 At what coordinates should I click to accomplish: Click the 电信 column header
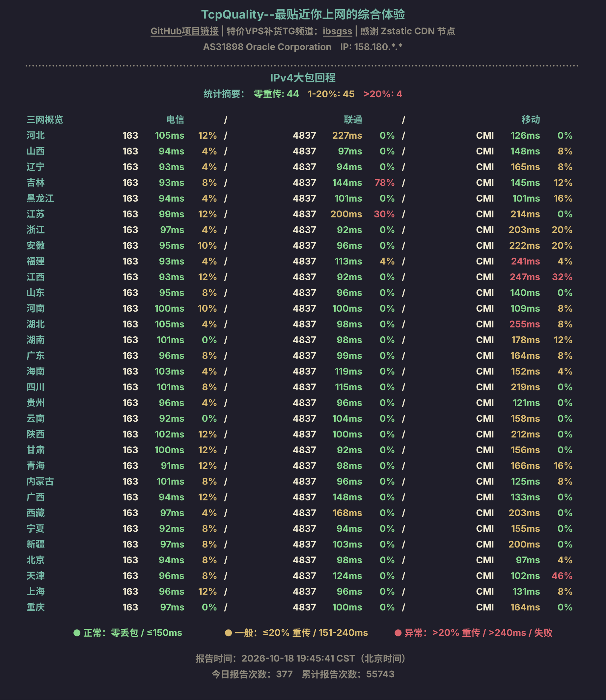(175, 120)
